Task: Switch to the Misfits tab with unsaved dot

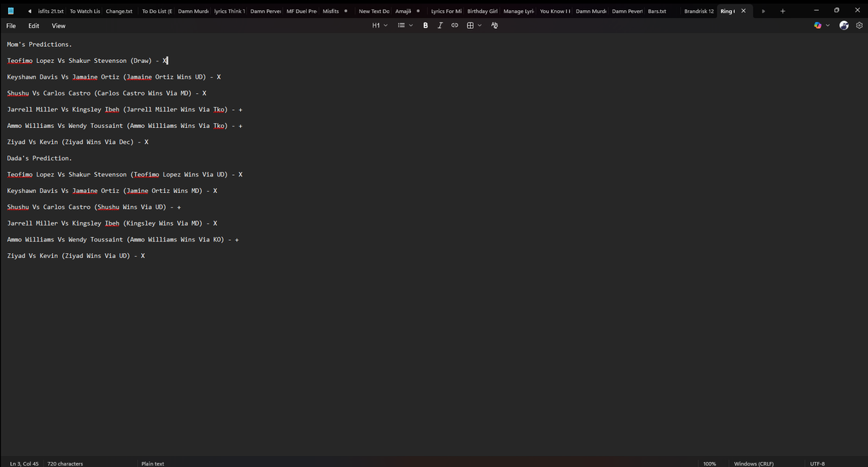Action: point(336,11)
